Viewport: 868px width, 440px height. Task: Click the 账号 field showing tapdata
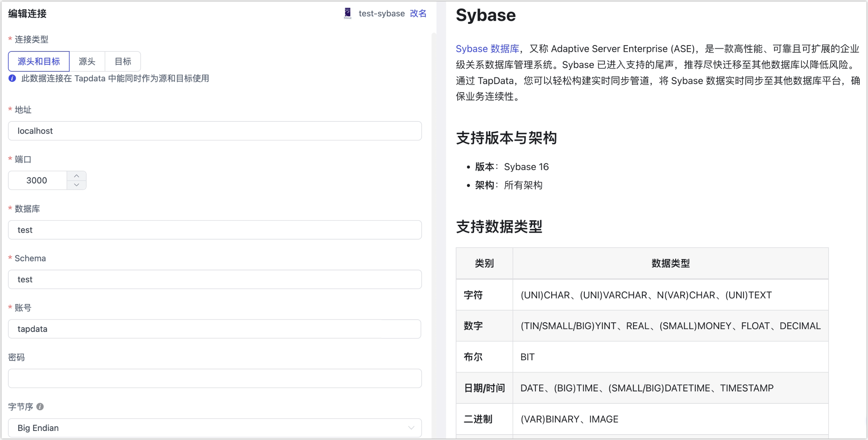click(x=215, y=329)
